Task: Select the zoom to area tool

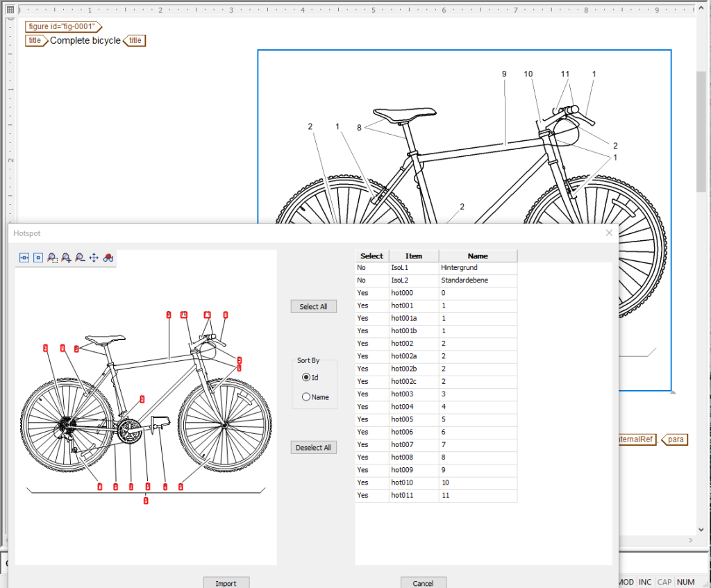Action: pos(53,258)
